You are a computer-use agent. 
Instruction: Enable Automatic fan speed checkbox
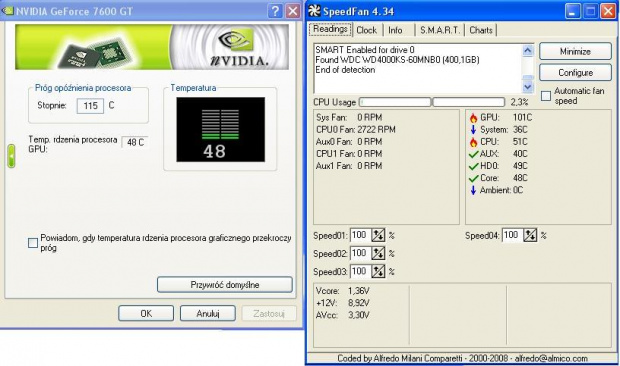(546, 96)
